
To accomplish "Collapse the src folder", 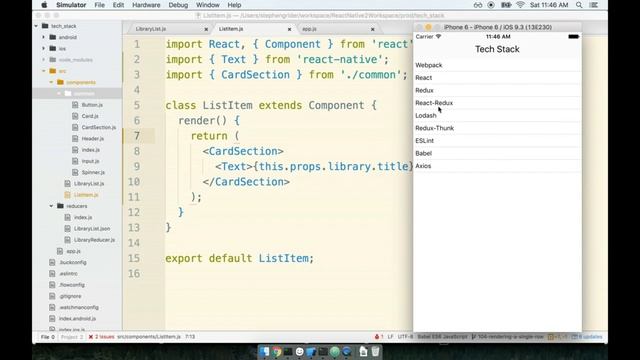I will tap(44, 71).
